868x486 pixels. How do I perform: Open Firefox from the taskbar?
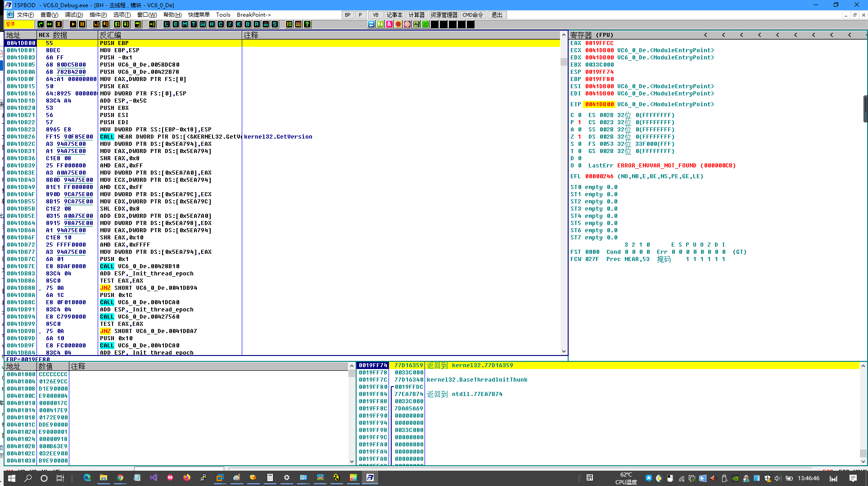[x=186, y=478]
